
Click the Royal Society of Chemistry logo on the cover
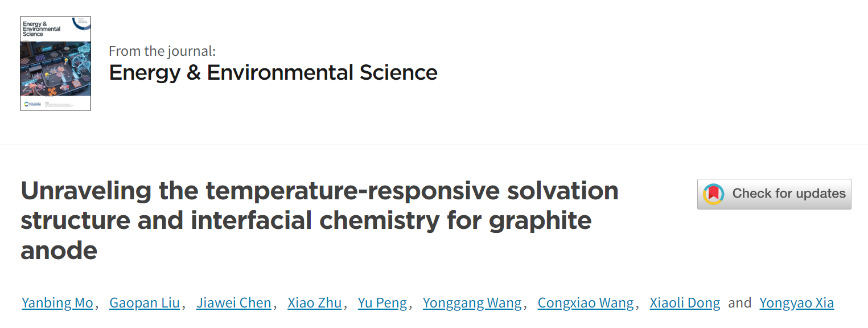[x=31, y=104]
